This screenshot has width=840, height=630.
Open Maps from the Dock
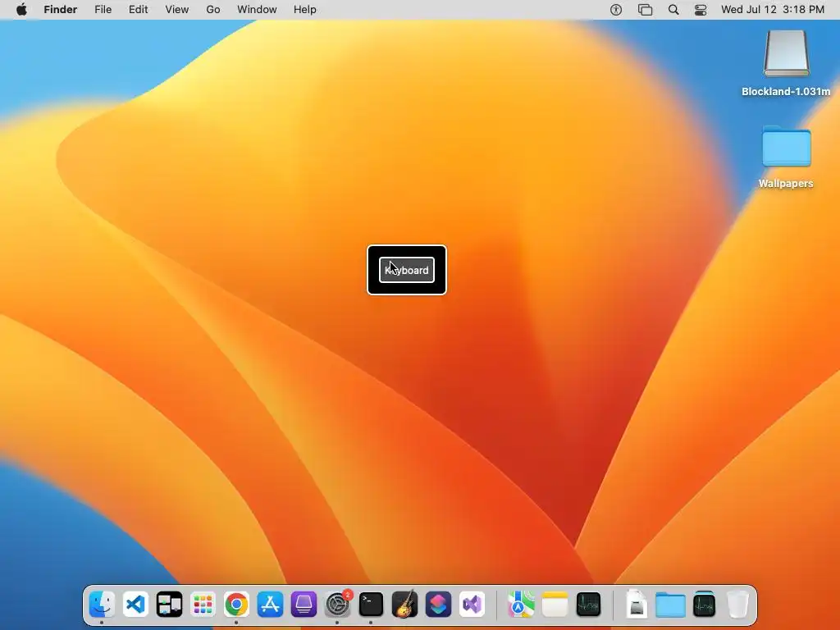click(x=521, y=605)
